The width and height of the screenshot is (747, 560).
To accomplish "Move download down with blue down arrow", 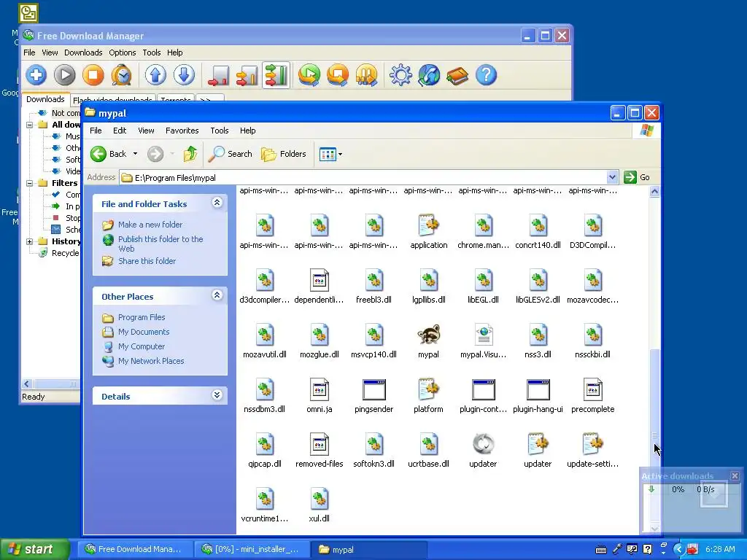I will click(x=184, y=75).
